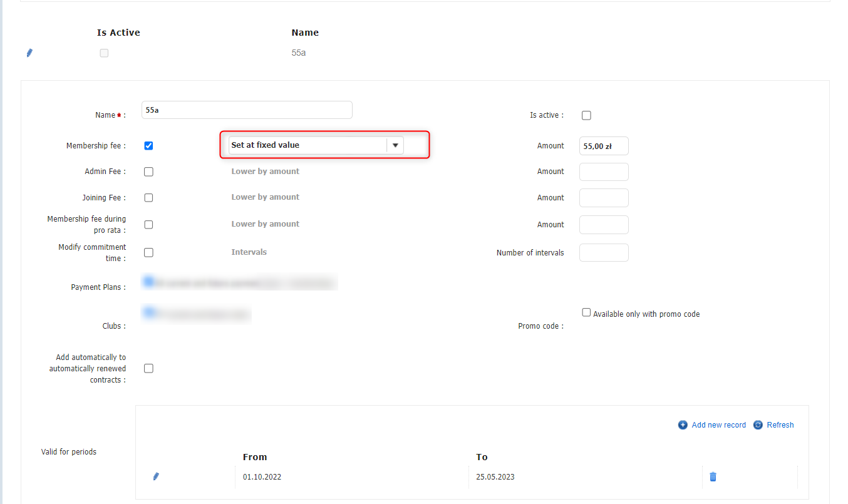Enable Modify commitment time checkbox
848x504 pixels.
pyautogui.click(x=148, y=253)
